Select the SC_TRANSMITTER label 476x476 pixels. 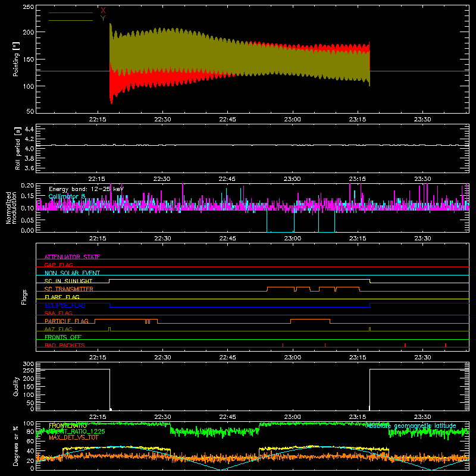68,289
